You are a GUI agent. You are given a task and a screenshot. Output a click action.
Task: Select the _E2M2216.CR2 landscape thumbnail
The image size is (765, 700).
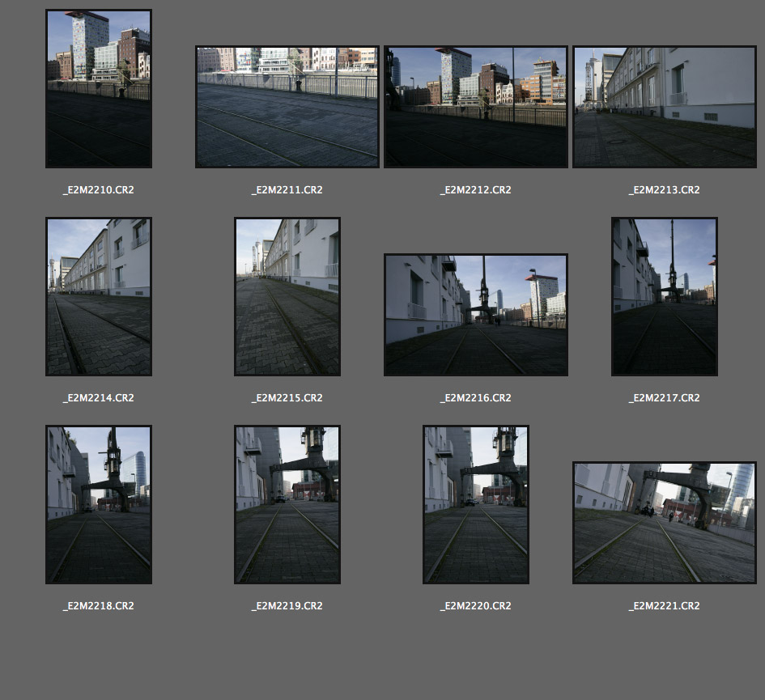(475, 315)
